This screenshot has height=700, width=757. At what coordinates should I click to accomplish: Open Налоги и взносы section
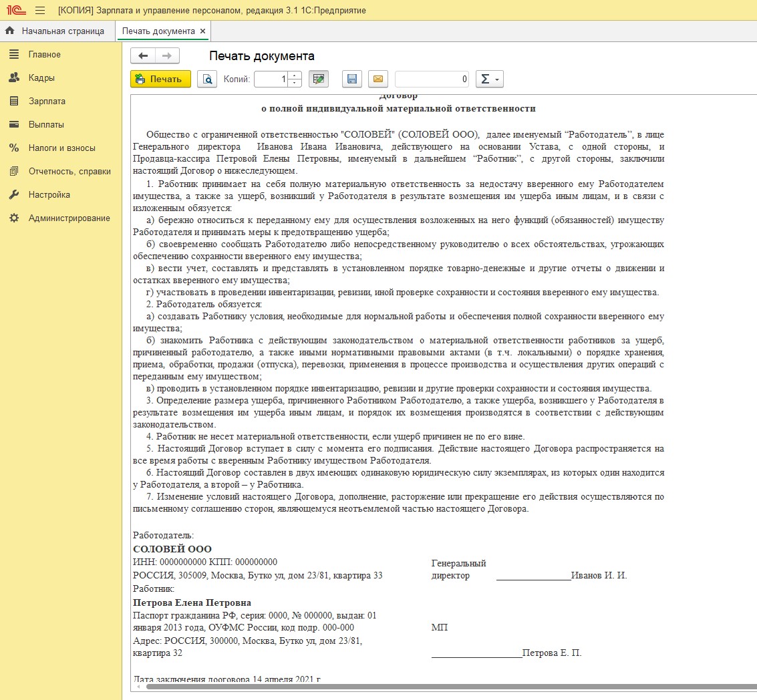tap(61, 148)
